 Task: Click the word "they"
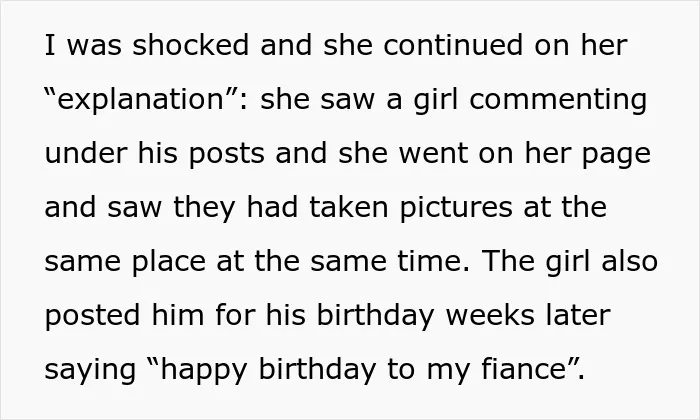[x=204, y=208]
